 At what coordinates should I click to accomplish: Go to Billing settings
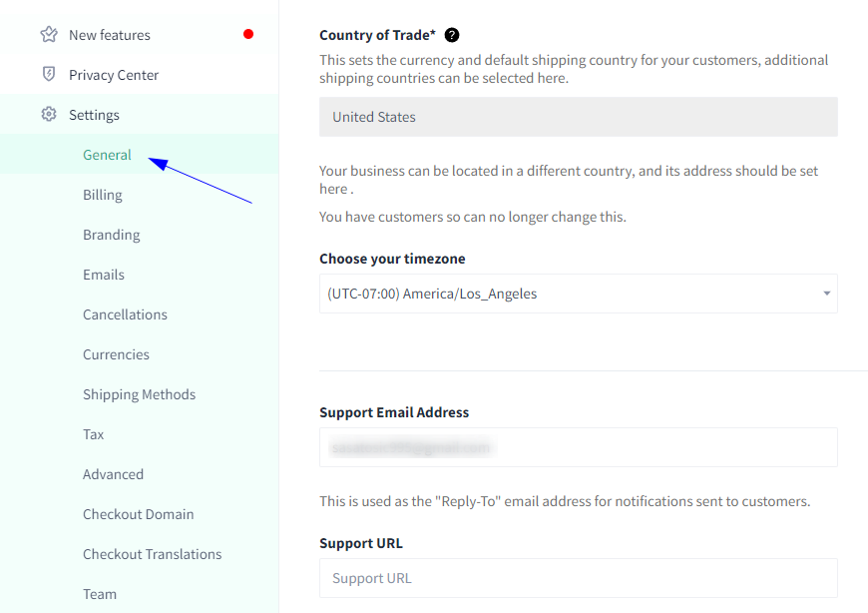point(103,195)
